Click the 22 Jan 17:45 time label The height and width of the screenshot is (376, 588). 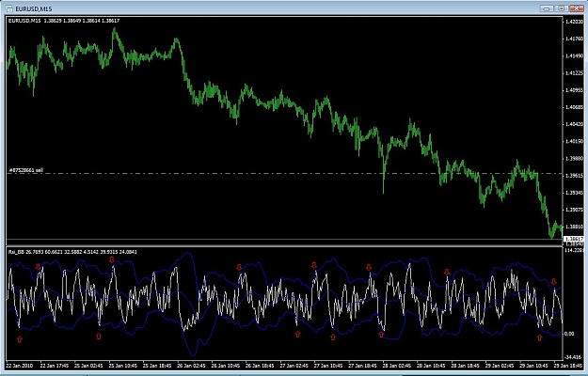point(55,366)
